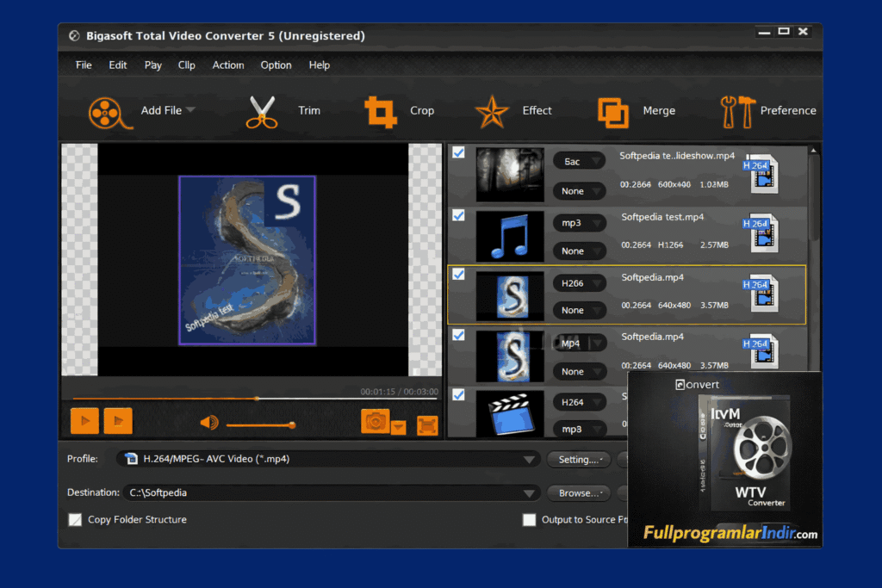The image size is (882, 588).
Task: Take a snapshot with the camera icon
Action: click(x=374, y=421)
